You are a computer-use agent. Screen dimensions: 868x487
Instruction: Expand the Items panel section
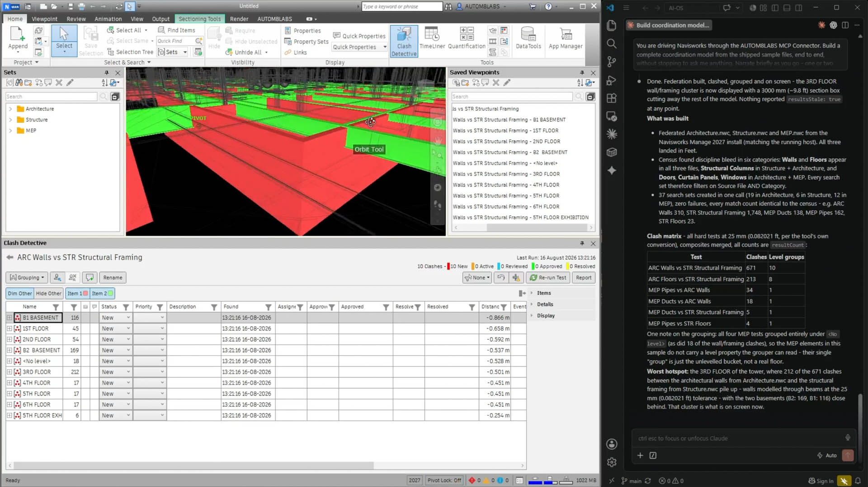point(532,293)
